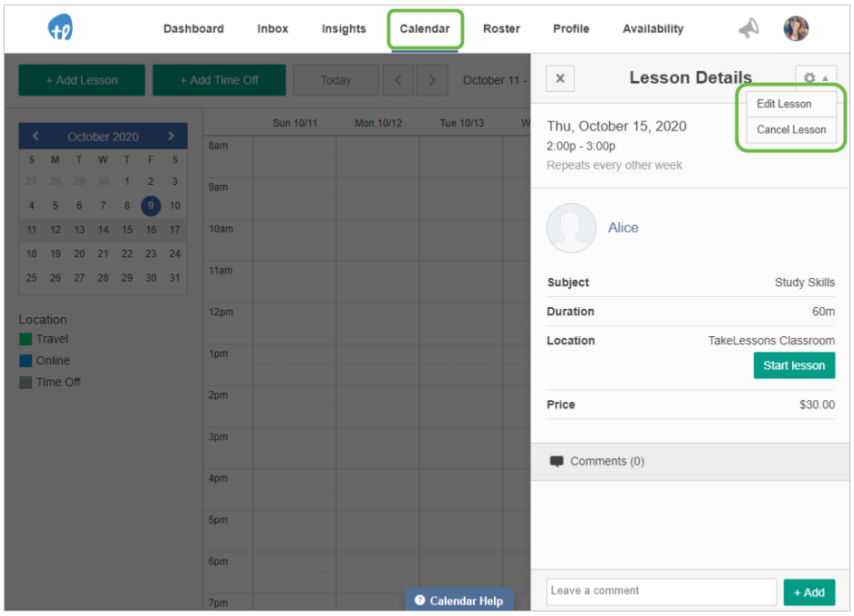Click the Sun 10/11 column header
This screenshot has width=854, height=616.
[294, 123]
